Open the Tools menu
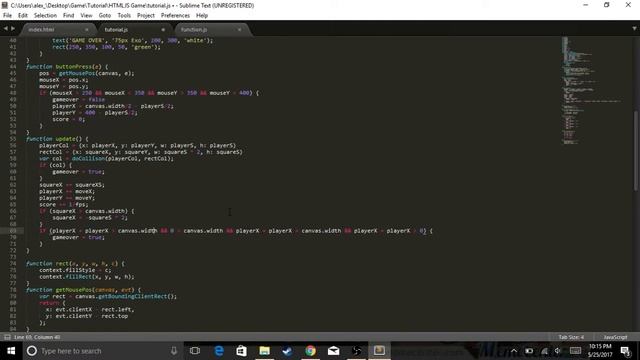 [x=124, y=16]
